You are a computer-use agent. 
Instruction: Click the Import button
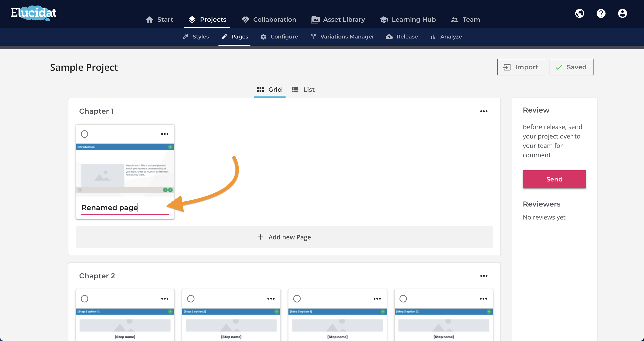(x=521, y=67)
